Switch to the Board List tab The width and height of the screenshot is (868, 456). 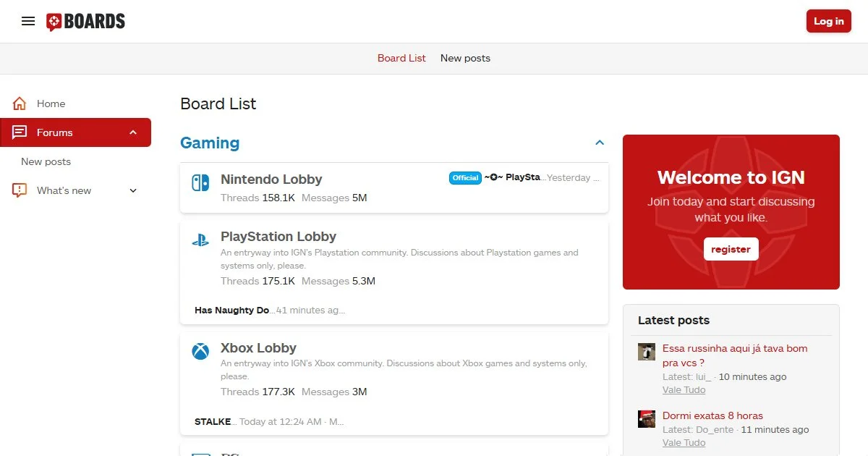[x=401, y=58]
